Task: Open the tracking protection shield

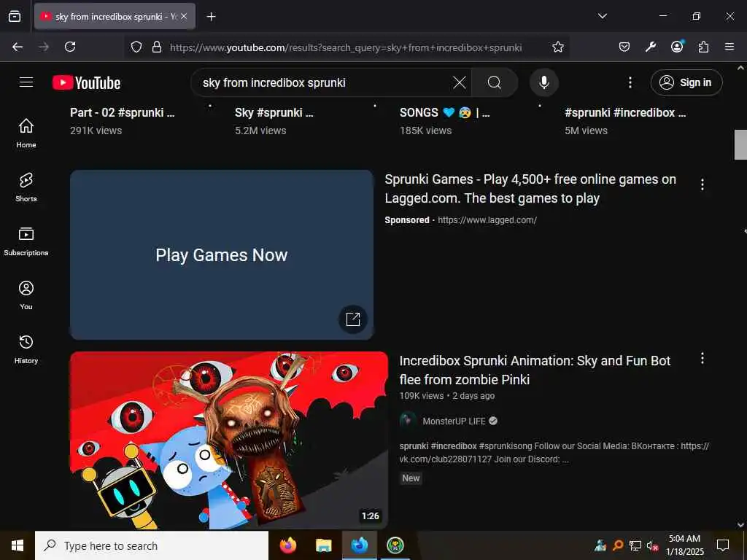Action: point(136,47)
